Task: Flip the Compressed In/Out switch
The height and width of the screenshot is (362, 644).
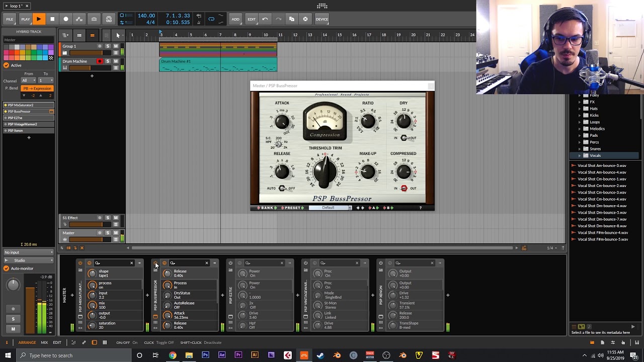Action: (x=404, y=188)
